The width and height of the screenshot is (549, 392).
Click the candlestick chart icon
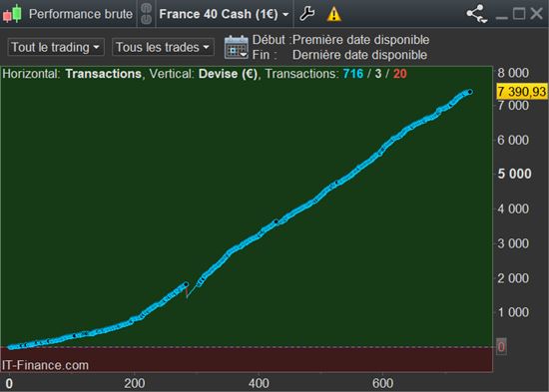13,14
